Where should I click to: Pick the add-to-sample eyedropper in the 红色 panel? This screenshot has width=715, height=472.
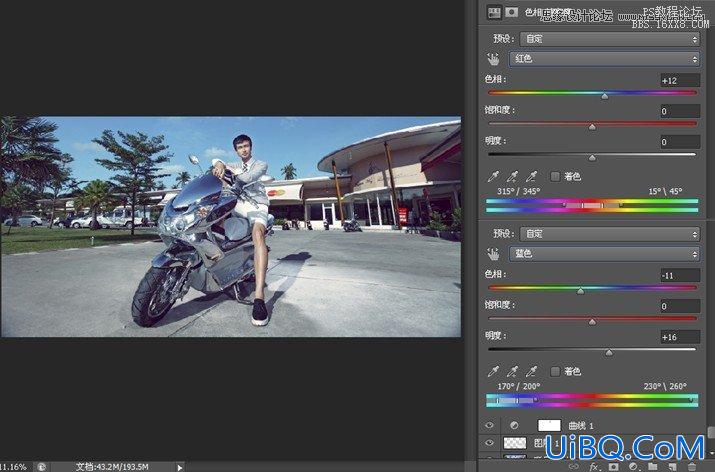513,176
